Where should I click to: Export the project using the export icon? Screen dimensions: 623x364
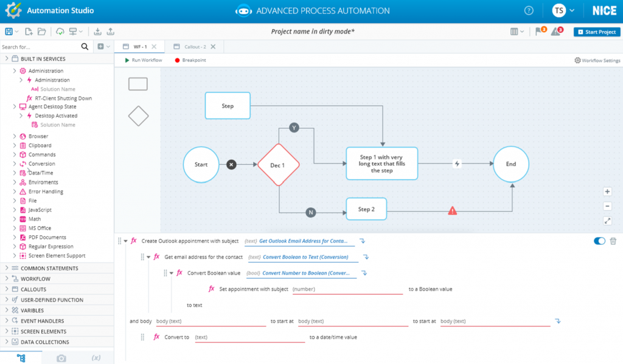pos(112,31)
